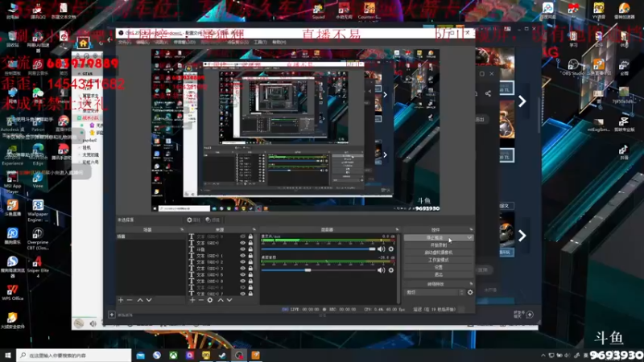Toggle visibility of 文本 (GDI+) 3 source
This screenshot has height=362, width=644.
(x=243, y=269)
